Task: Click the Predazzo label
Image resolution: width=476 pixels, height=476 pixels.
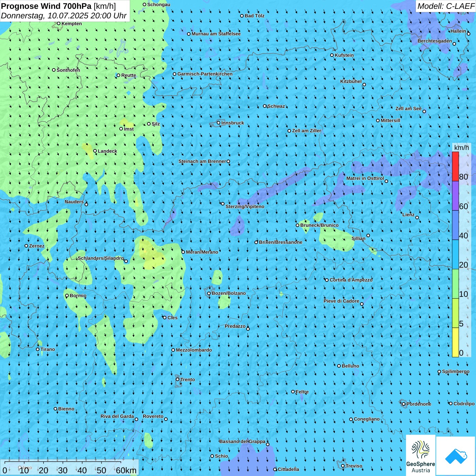Action: pyautogui.click(x=235, y=326)
